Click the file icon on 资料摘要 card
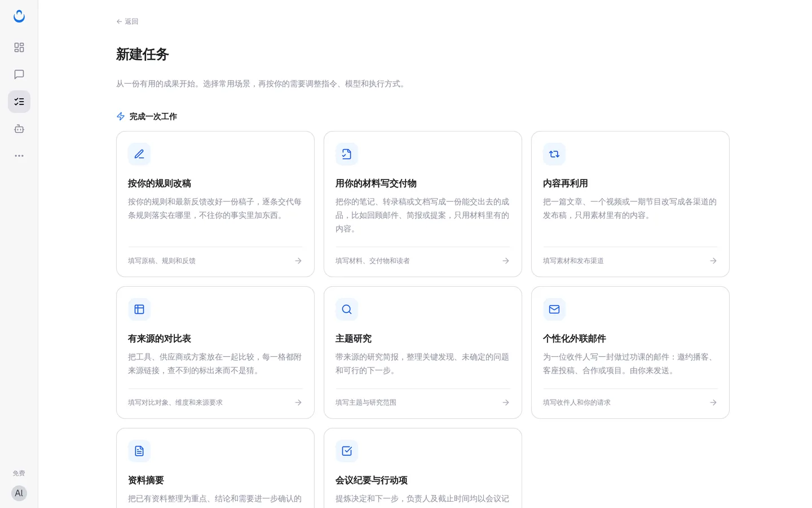 pos(139,451)
